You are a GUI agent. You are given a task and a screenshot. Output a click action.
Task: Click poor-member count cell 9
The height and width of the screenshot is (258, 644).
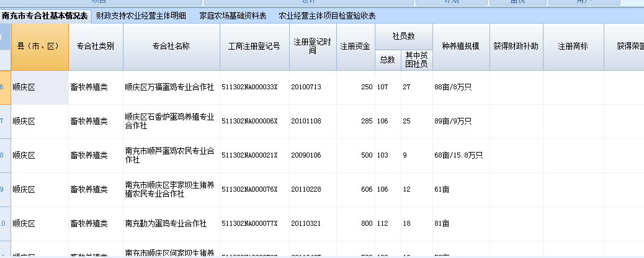click(x=417, y=155)
